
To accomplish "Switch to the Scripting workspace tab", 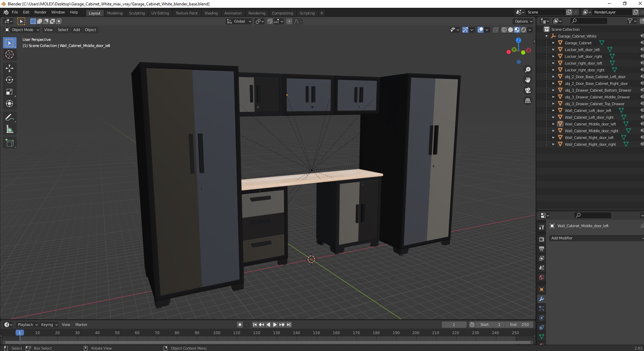I will [307, 13].
